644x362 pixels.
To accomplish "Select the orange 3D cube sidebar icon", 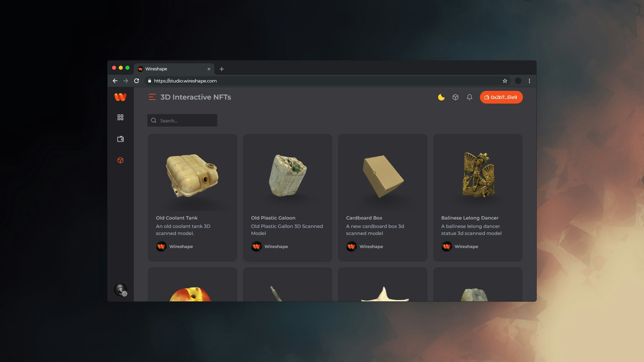I will (x=120, y=160).
